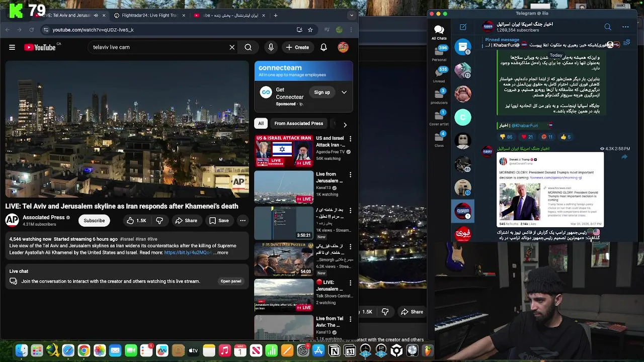Dislike the AP live video
This screenshot has width=644, height=362.
tap(159, 220)
